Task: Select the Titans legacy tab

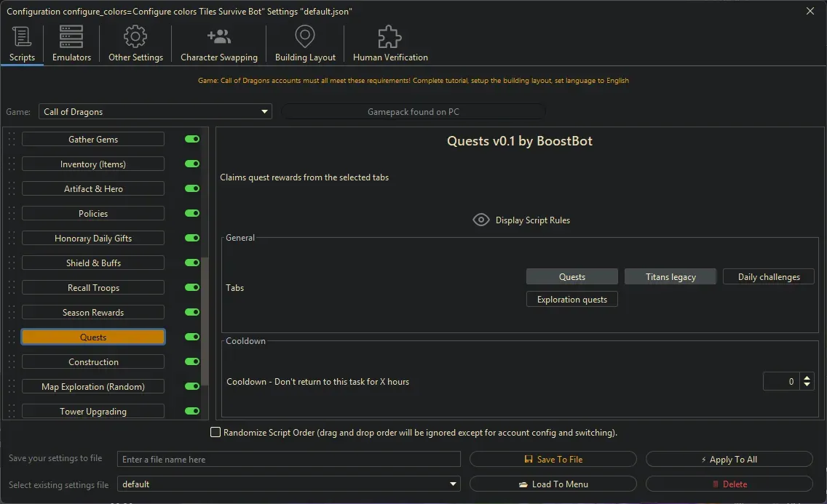Action: tap(670, 276)
